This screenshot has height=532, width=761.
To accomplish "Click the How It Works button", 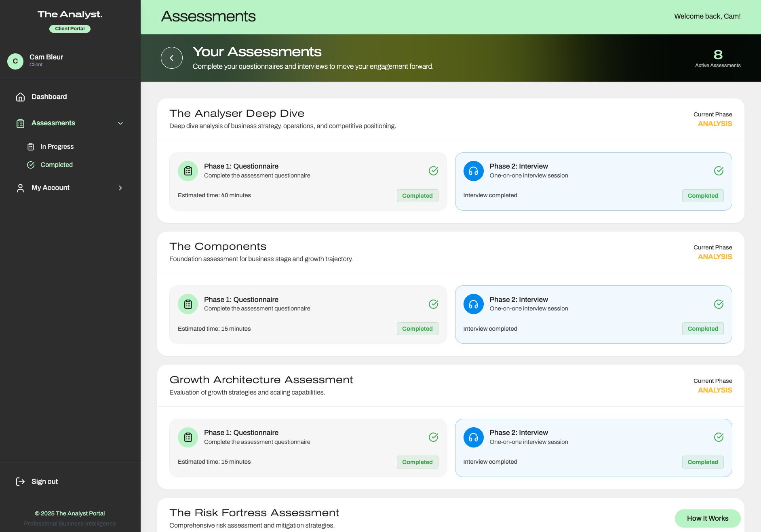I will coord(708,518).
